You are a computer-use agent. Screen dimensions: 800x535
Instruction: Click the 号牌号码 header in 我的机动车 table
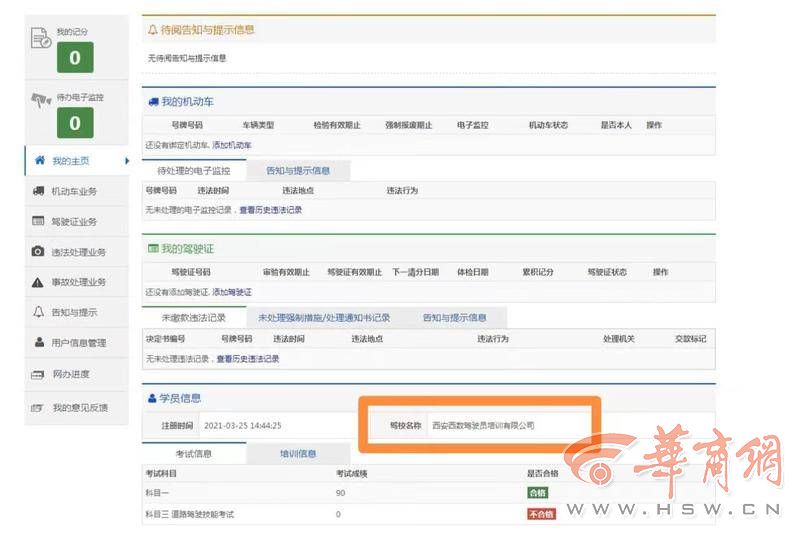(187, 125)
